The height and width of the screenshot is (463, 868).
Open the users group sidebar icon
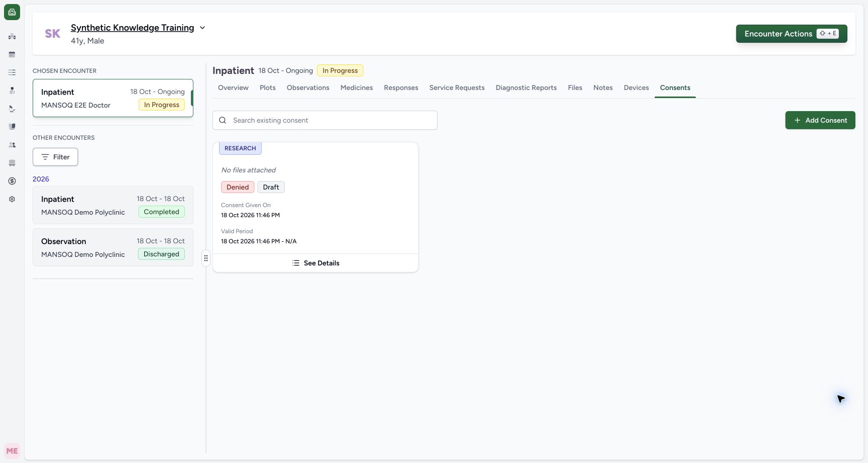coord(12,145)
